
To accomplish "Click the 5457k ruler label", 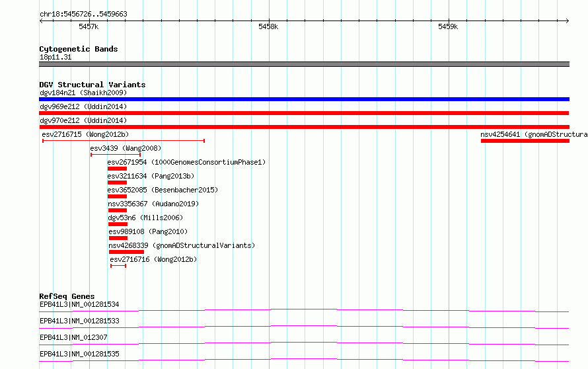I will [89, 26].
